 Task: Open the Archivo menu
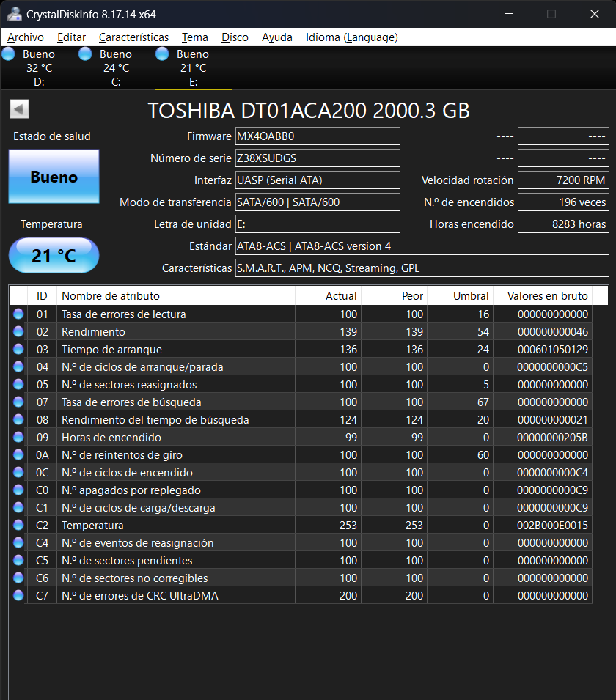click(26, 37)
